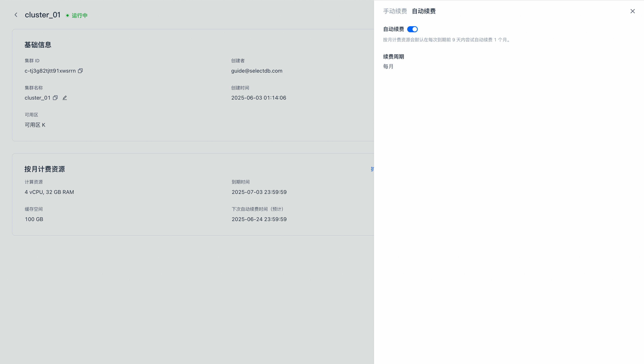Switch to the 手动续费 tab

tap(395, 11)
